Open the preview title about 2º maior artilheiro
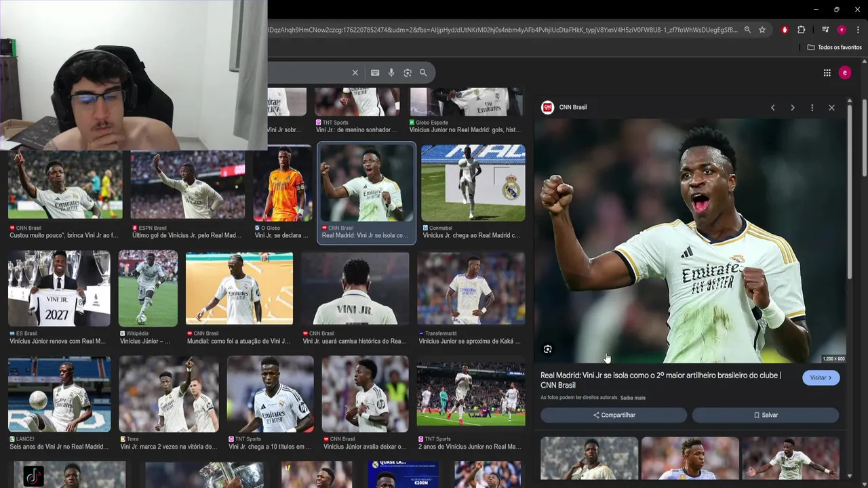 [x=660, y=380]
